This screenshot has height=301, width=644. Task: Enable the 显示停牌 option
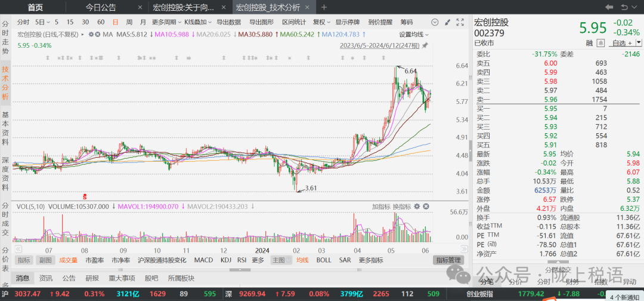[x=348, y=22]
